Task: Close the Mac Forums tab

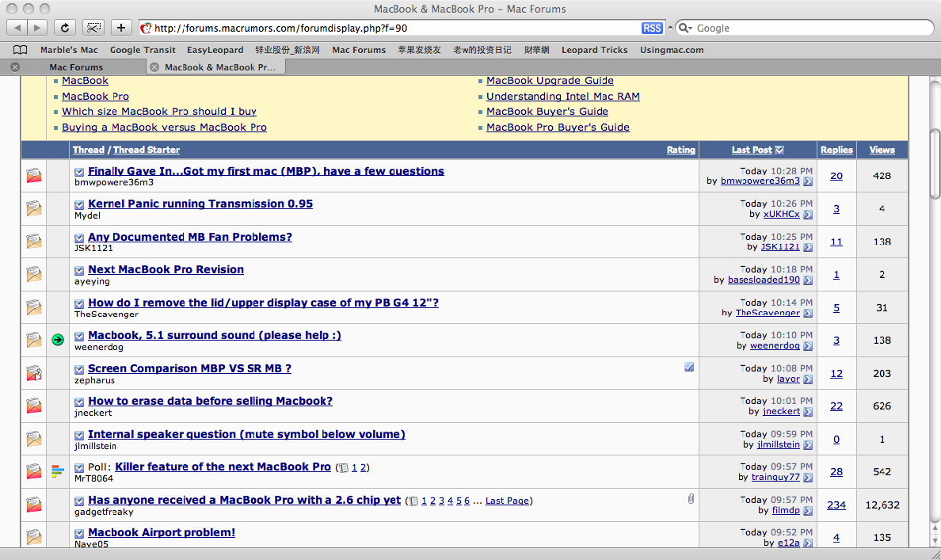Action: [16, 67]
